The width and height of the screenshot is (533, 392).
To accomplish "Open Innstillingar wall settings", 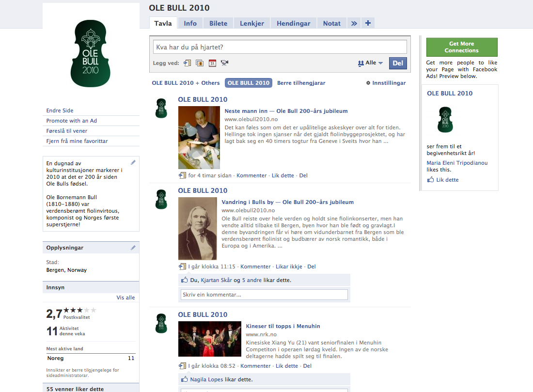I will point(386,83).
